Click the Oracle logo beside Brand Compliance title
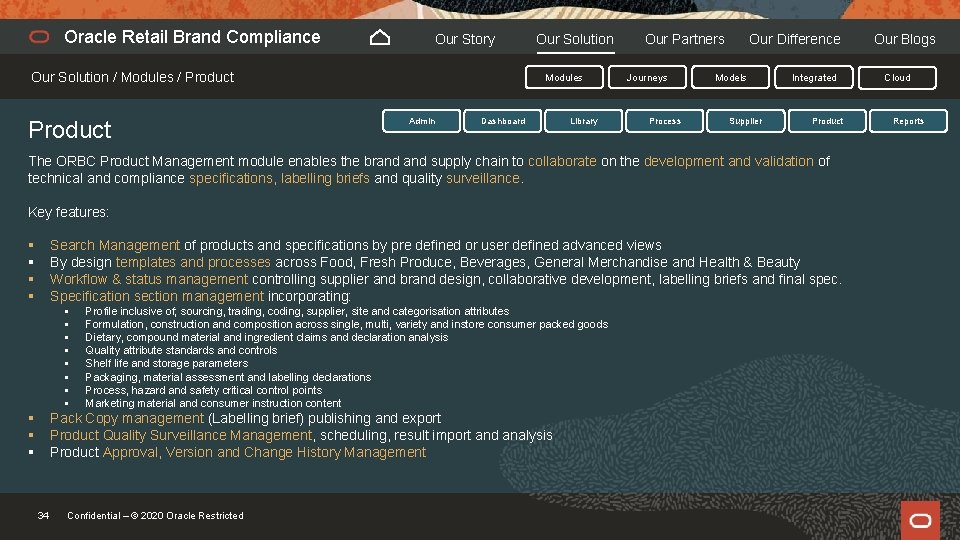The width and height of the screenshot is (960, 540). (x=39, y=37)
